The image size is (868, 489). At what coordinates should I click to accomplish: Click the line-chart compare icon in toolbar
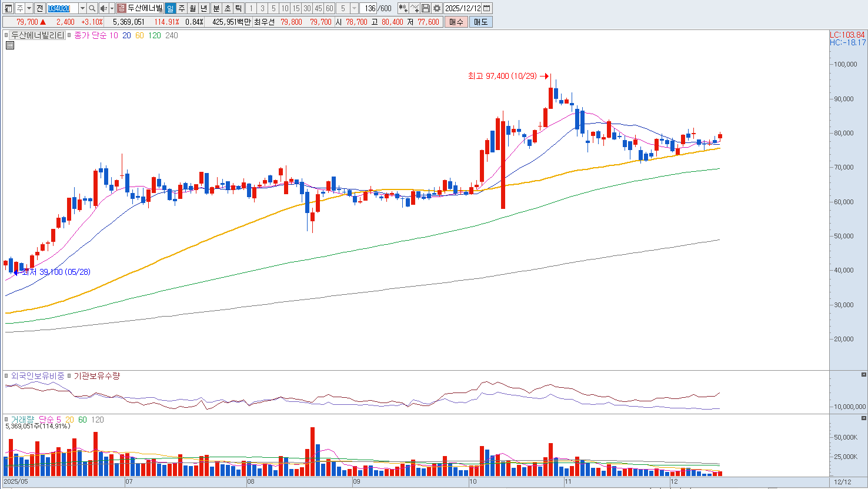click(415, 8)
